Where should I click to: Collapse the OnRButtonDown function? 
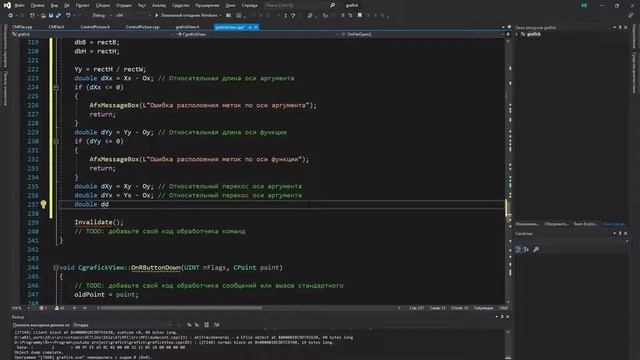tap(56, 268)
